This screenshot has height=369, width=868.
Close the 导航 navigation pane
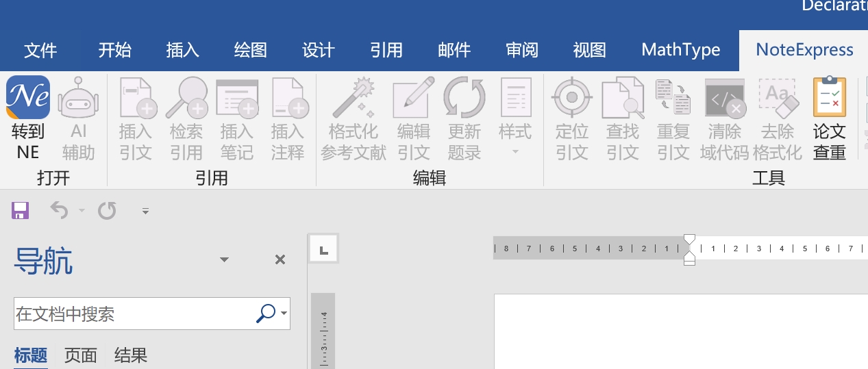point(280,259)
